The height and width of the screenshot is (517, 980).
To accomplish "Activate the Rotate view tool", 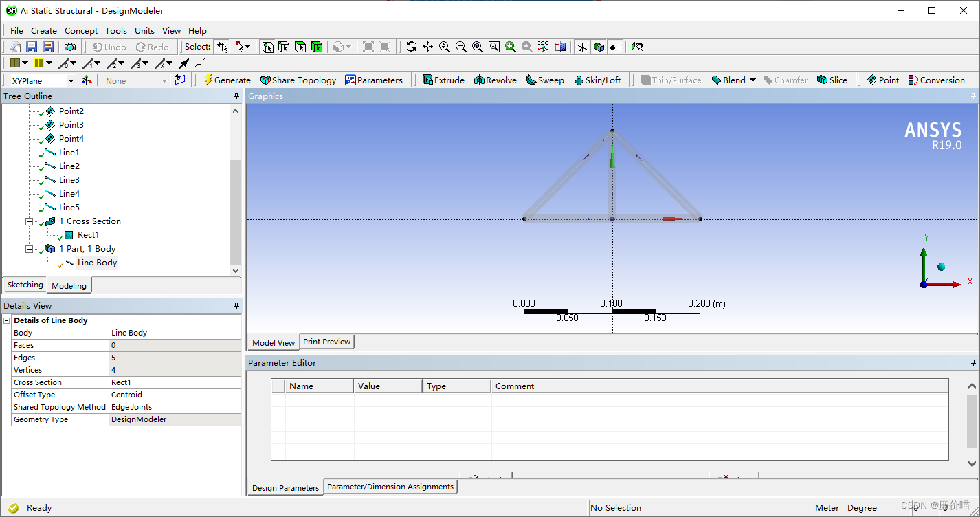I will [x=411, y=47].
